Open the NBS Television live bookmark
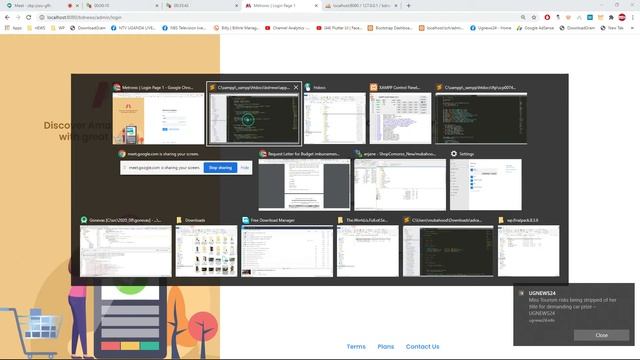The image size is (640, 360). 184,28
